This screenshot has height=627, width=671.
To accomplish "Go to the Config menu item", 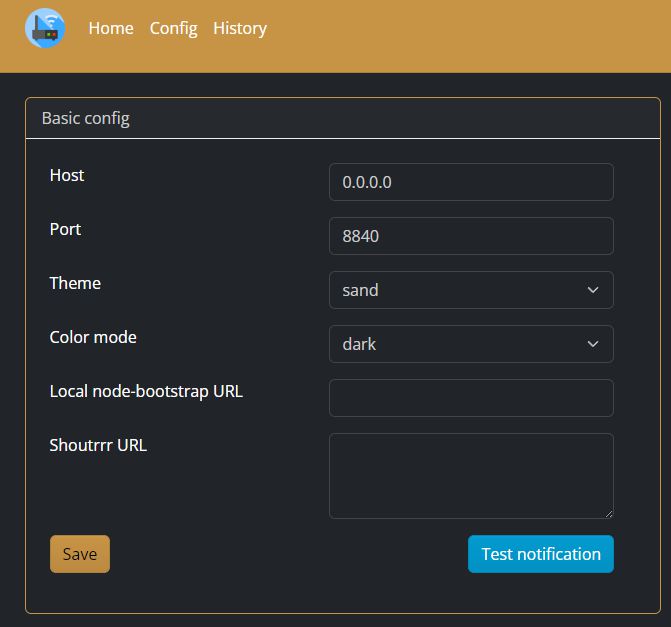I will point(173,28).
